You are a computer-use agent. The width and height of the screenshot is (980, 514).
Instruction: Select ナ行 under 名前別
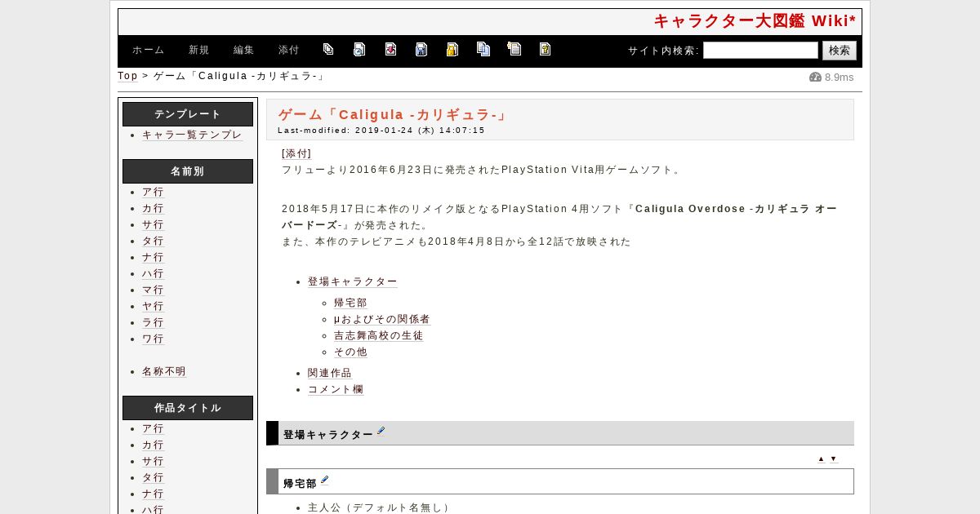(153, 257)
